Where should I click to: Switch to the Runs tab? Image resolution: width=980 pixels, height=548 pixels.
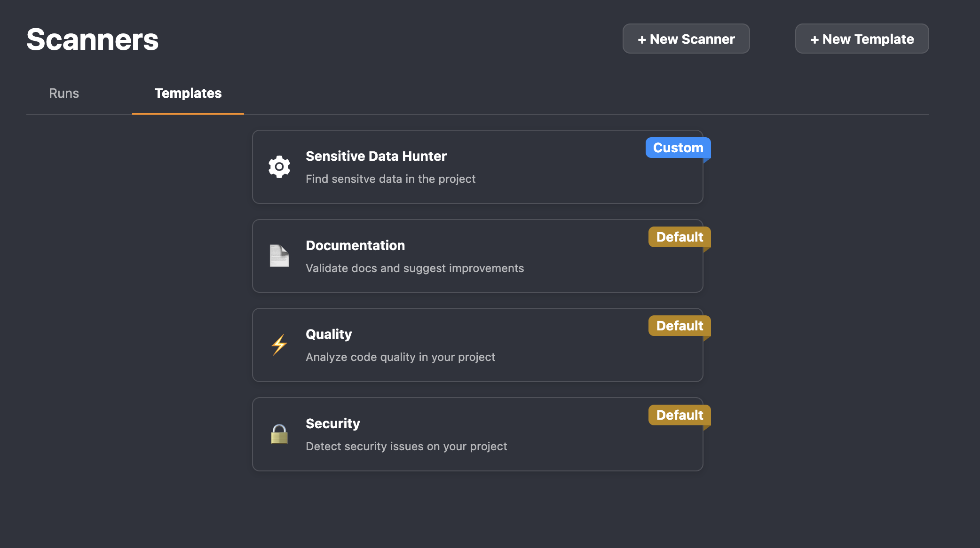[64, 93]
